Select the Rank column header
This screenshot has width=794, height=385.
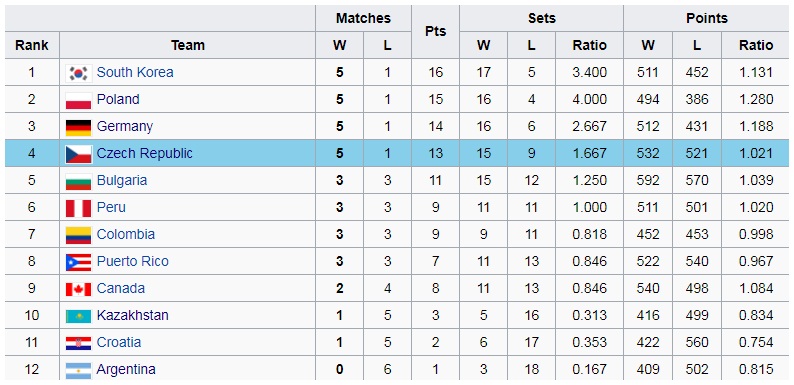click(32, 45)
